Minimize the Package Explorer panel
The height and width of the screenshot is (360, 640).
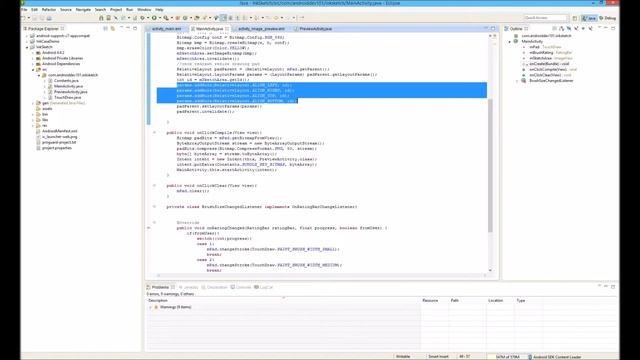(128, 28)
